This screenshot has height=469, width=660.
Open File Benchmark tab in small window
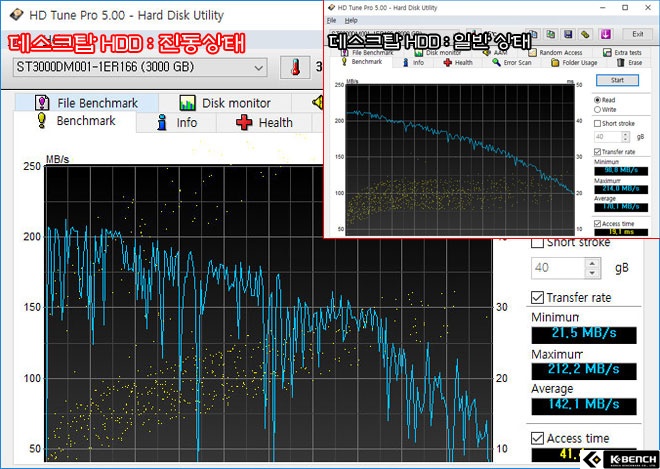coord(367,52)
